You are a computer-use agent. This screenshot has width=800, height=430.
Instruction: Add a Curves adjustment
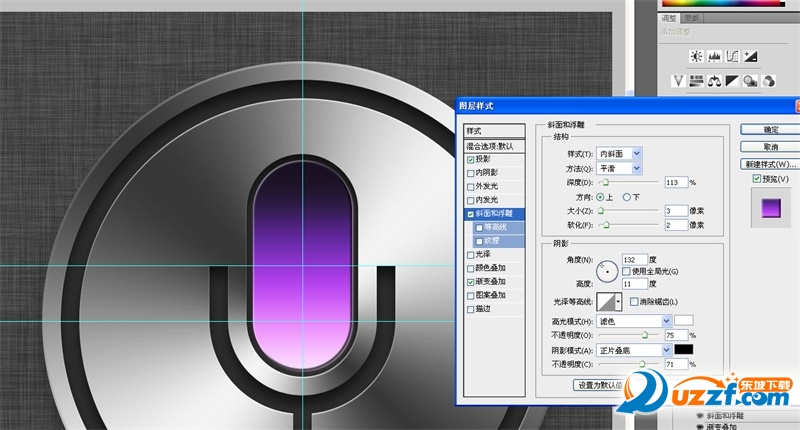pyautogui.click(x=731, y=55)
